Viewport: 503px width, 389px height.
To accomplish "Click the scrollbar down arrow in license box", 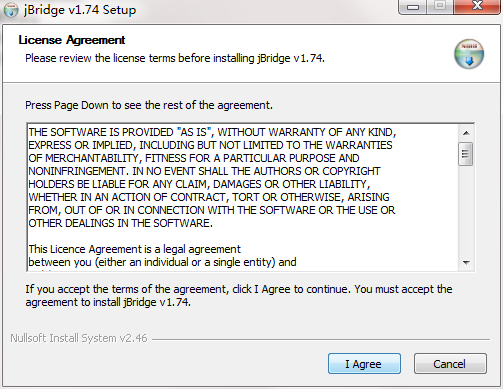I will tap(466, 263).
